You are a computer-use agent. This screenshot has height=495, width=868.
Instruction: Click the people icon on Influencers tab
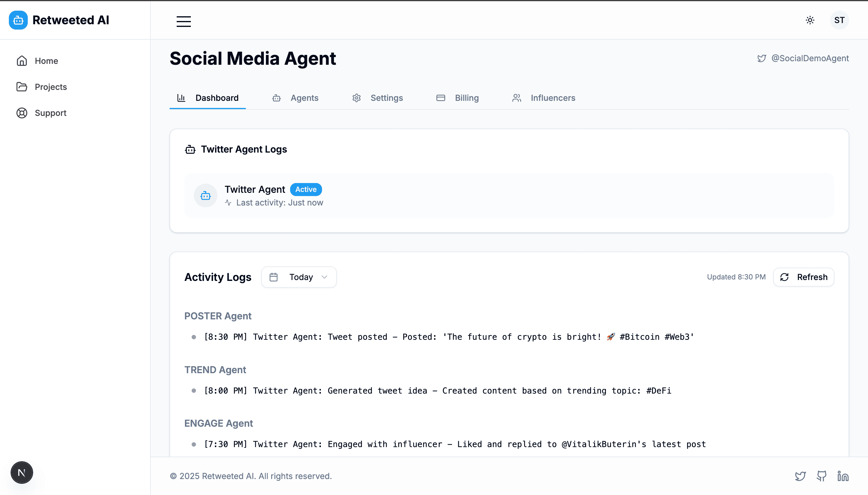pos(516,98)
